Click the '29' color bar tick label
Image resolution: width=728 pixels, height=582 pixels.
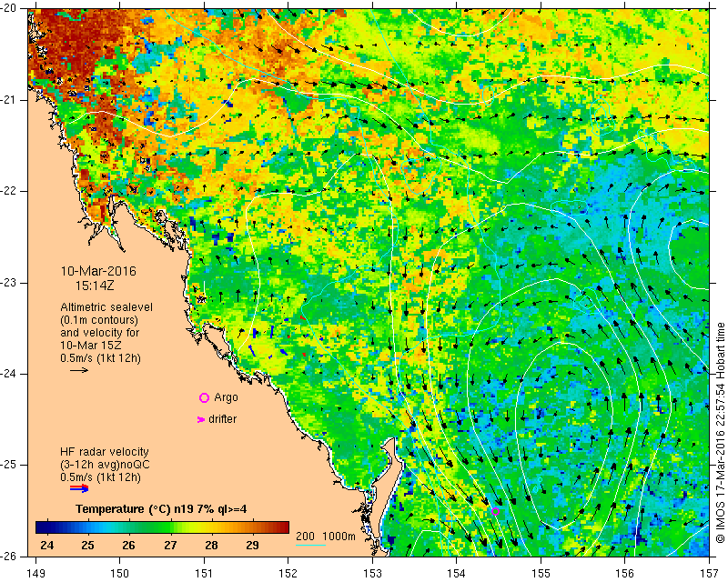click(252, 545)
